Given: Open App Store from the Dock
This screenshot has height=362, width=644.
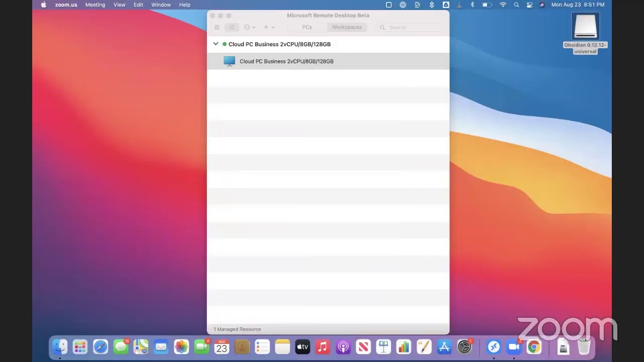Looking at the screenshot, I should click(x=444, y=347).
